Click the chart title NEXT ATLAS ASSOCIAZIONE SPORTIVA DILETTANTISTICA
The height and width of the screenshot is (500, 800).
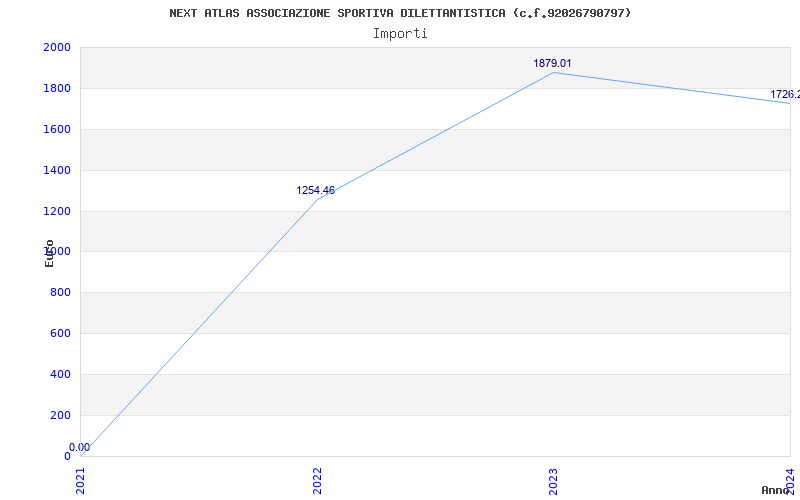tap(400, 13)
